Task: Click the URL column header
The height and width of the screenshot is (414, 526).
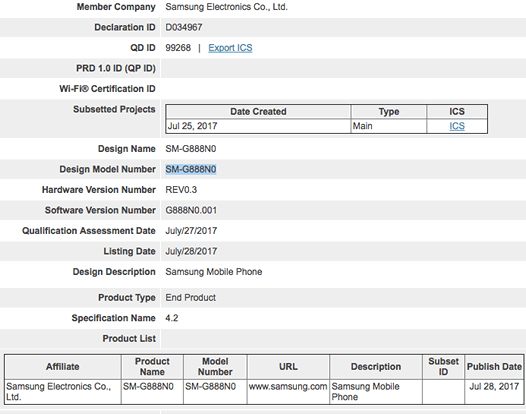Action: 288,367
